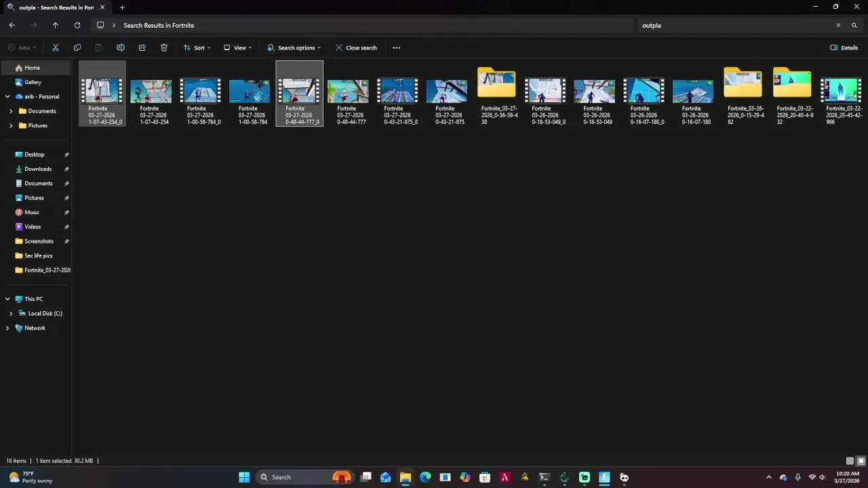The height and width of the screenshot is (488, 868).
Task: Switch to details list view icon at bottom right
Action: (x=850, y=461)
